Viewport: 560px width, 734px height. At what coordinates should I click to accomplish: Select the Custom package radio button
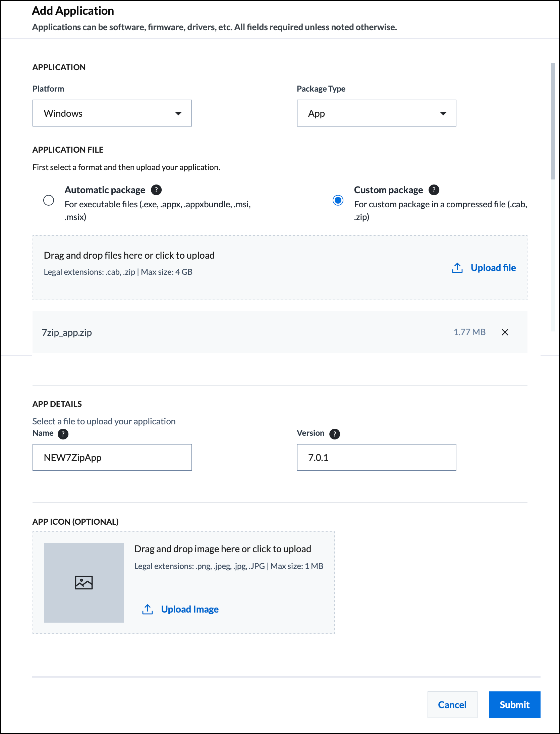338,200
